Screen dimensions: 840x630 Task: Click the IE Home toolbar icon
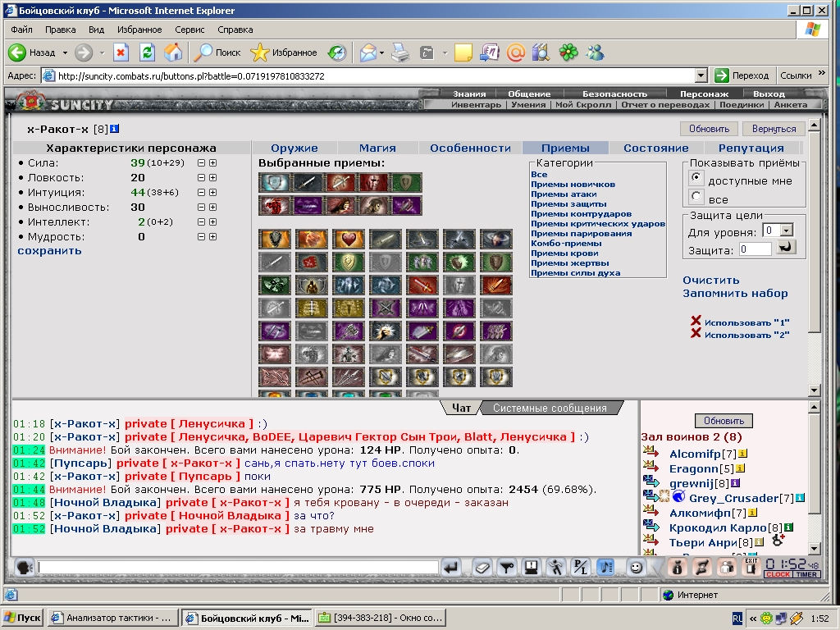172,52
